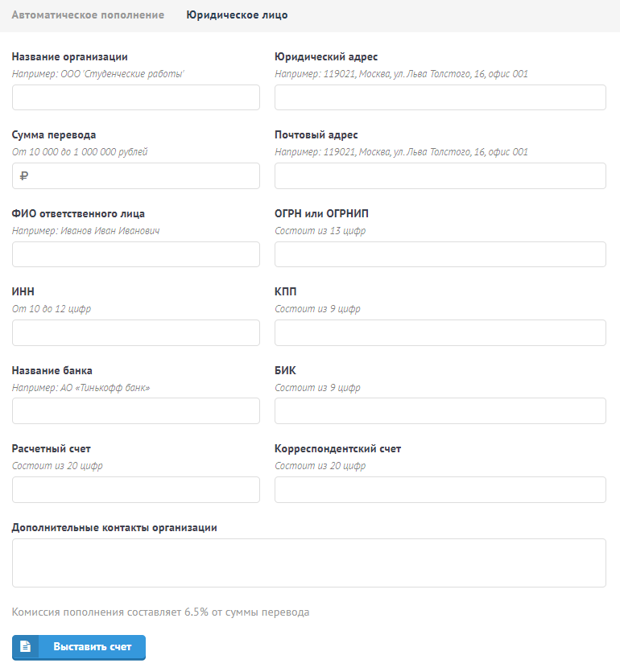Viewport: 620px width, 672px height.
Task: Click the Почтовый адрес text field
Action: point(440,176)
